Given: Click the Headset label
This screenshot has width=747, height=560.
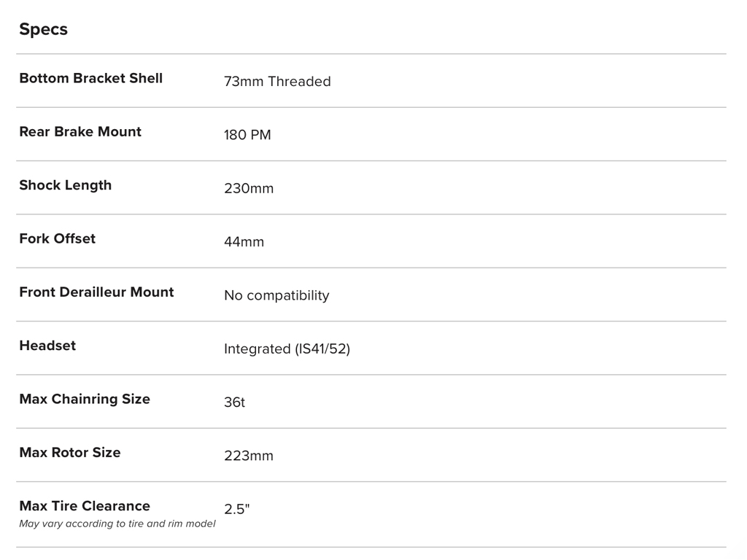Looking at the screenshot, I should tap(47, 346).
